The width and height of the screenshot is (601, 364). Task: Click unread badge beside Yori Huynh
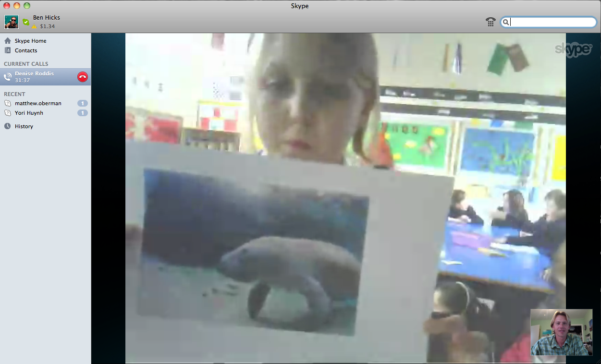[x=82, y=113]
